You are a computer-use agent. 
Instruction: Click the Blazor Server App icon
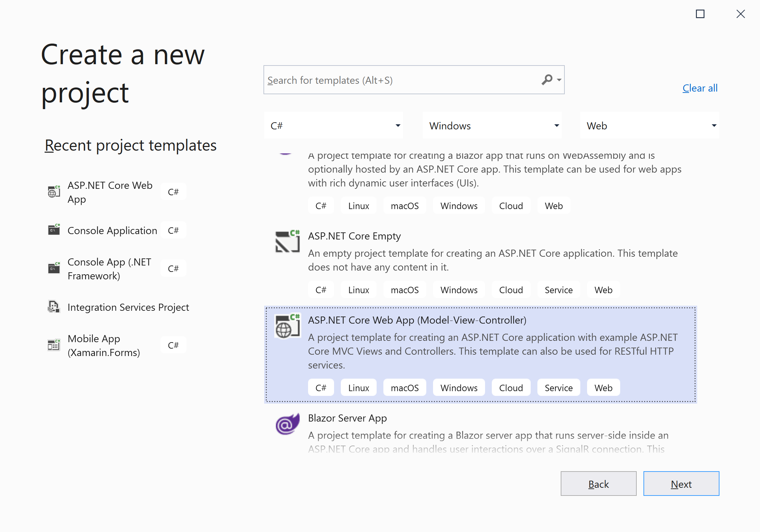(x=287, y=424)
